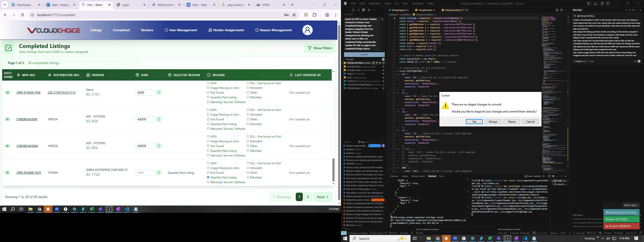Click Never in the commit dialog
Image resolution: width=644 pixels, height=242 pixels.
coord(512,122)
